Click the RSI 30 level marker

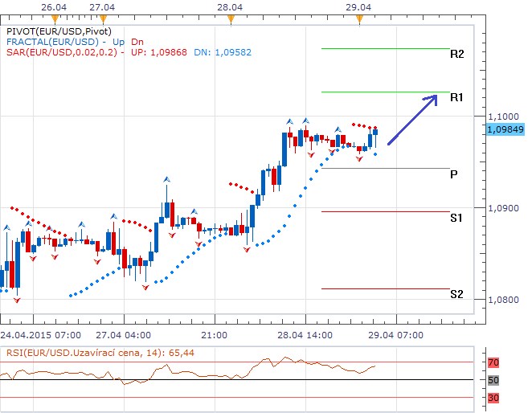[493, 398]
